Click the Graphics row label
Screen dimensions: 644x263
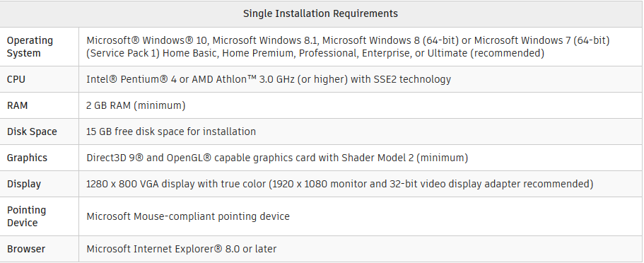click(x=27, y=158)
